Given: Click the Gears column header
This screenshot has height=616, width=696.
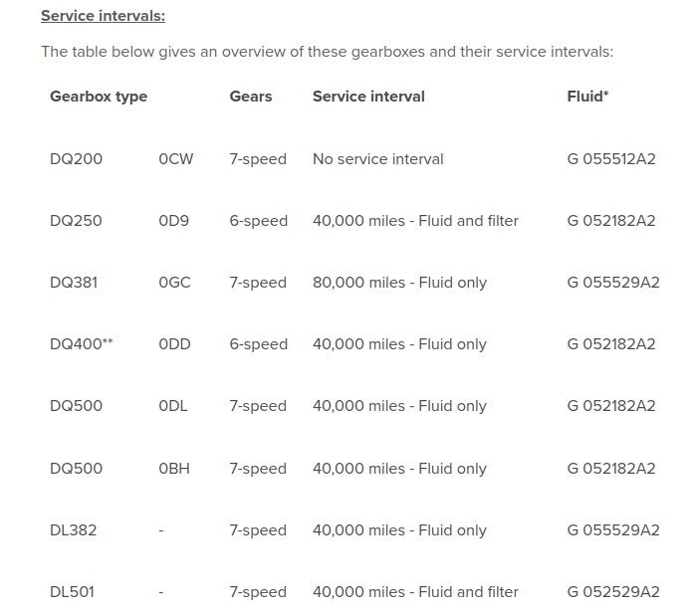Looking at the screenshot, I should point(251,97).
